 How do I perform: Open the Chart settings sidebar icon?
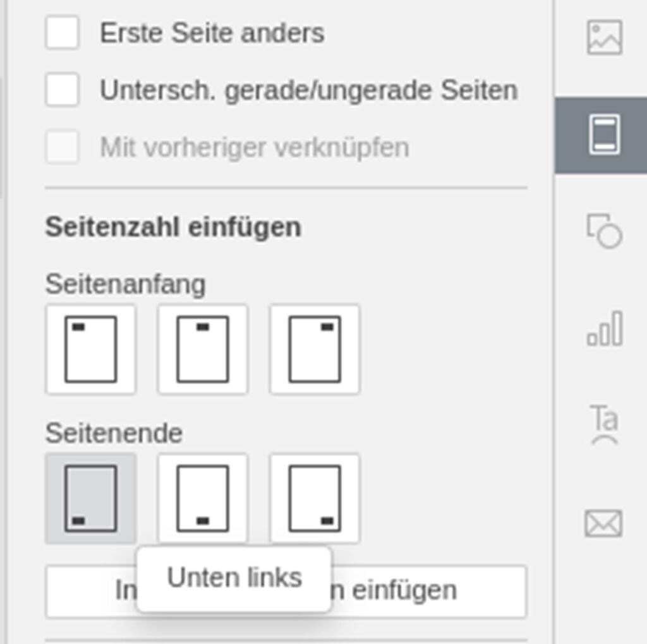[604, 328]
